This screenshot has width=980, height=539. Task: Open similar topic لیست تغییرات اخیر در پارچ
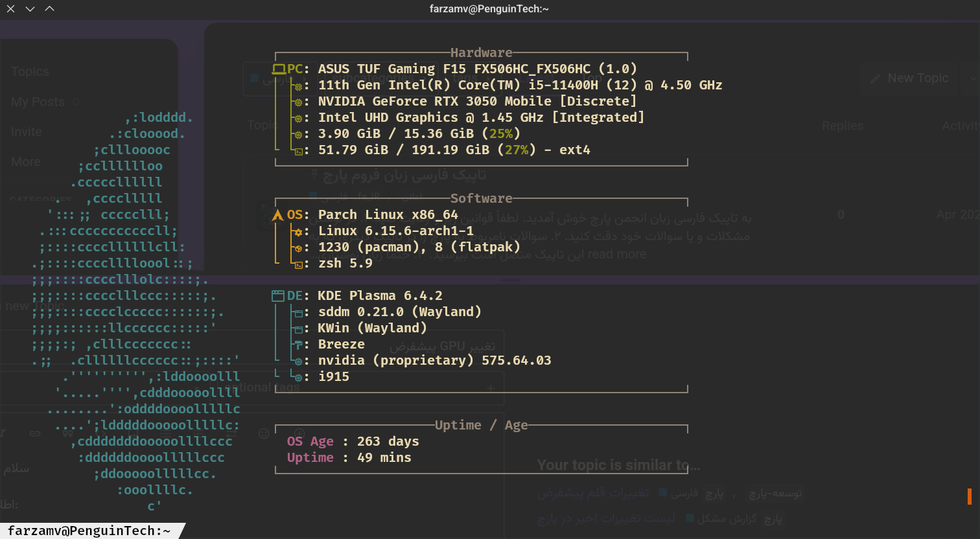606,518
